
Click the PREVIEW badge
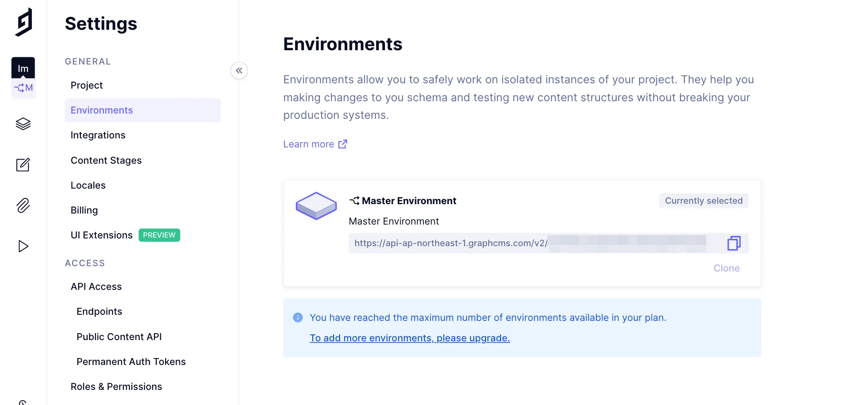point(159,235)
